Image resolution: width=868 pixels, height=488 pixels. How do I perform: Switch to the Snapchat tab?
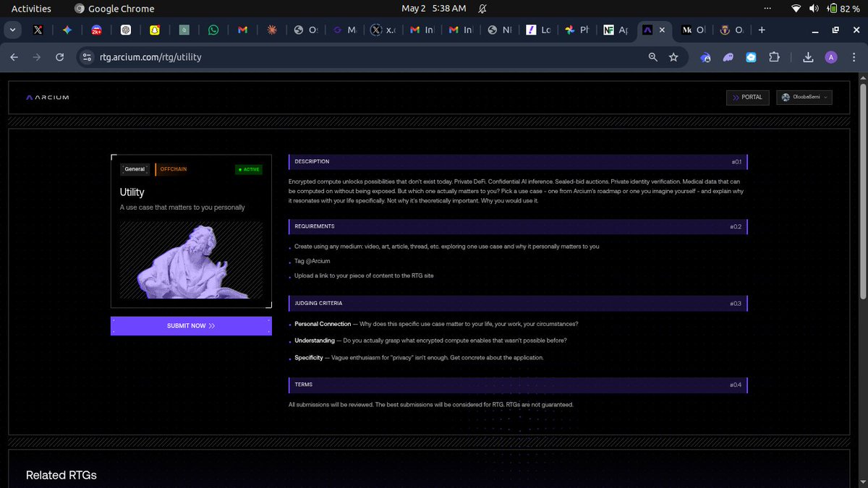pos(154,30)
